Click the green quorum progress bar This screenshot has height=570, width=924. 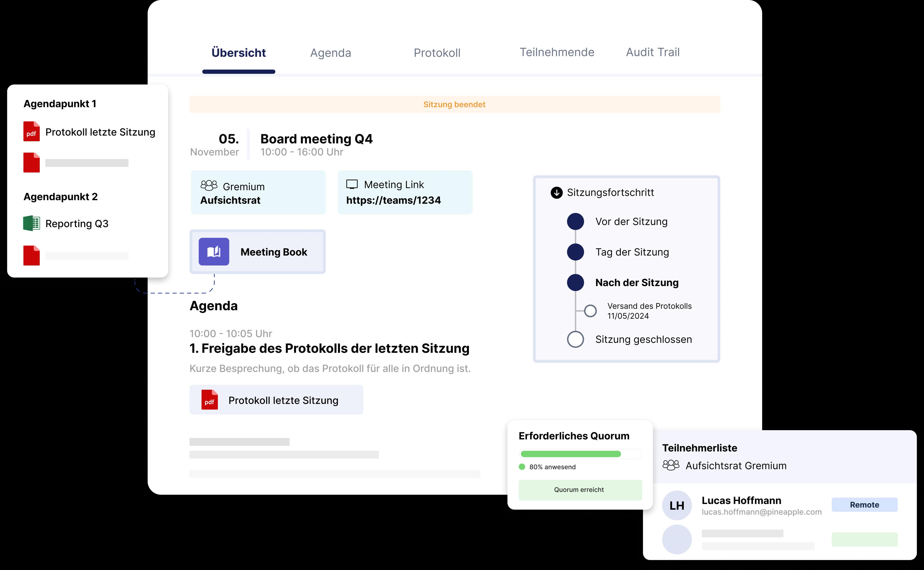click(x=571, y=454)
